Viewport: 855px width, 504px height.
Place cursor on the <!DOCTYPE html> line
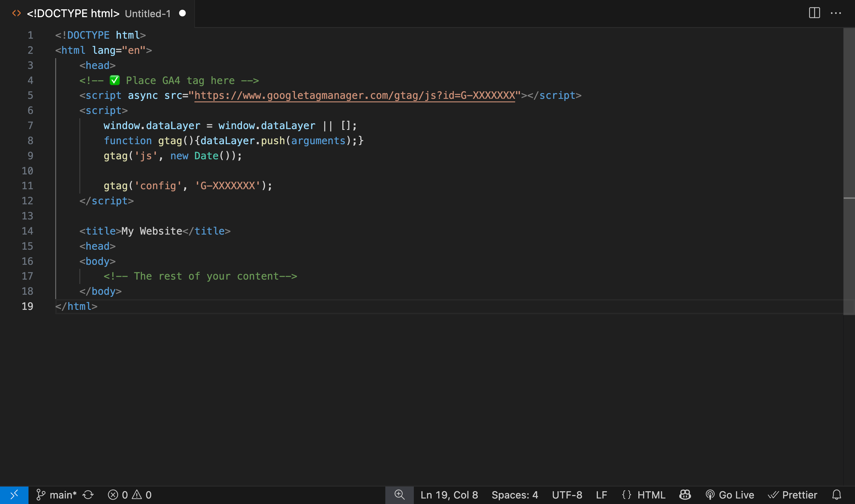[101, 35]
